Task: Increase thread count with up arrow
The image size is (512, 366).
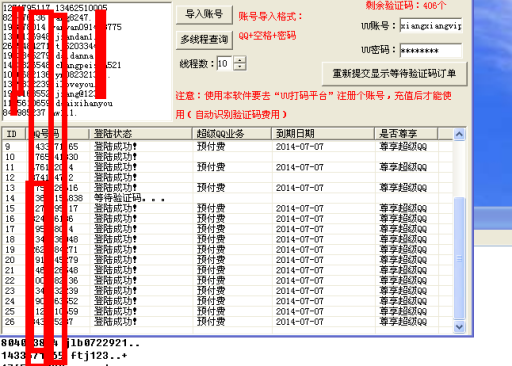Action: (240, 60)
